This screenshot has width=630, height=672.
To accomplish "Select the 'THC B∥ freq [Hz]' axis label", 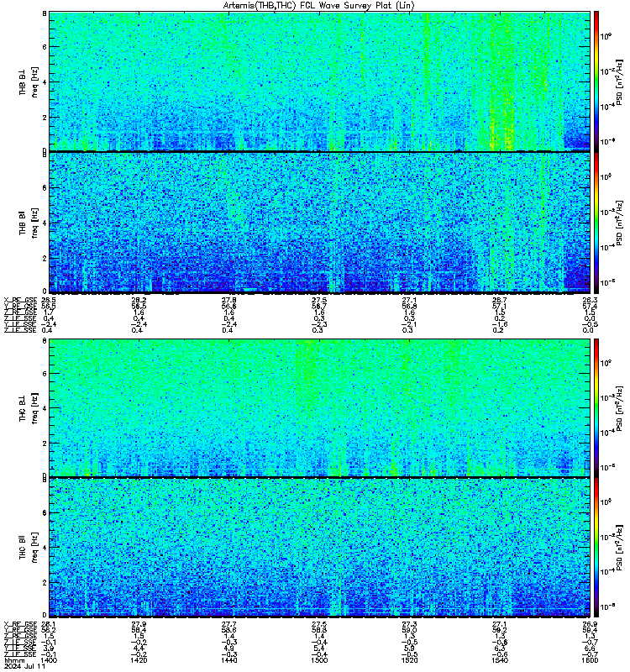I will coord(29,548).
